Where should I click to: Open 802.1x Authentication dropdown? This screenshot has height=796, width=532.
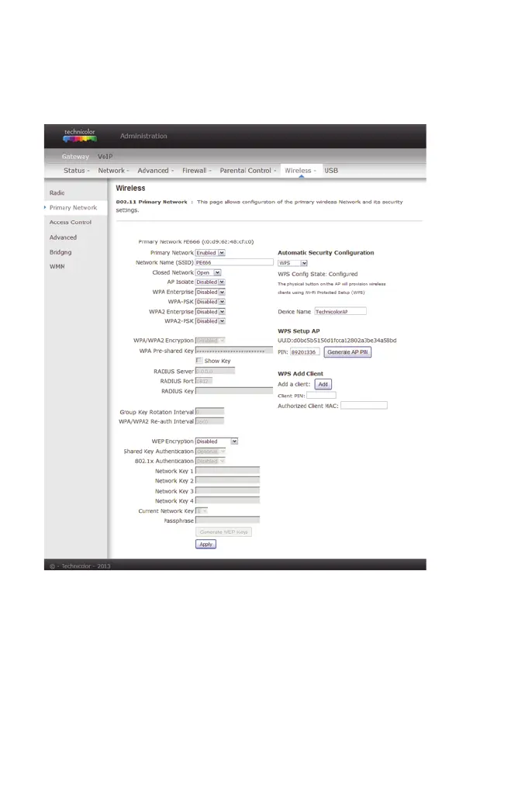coord(210,461)
